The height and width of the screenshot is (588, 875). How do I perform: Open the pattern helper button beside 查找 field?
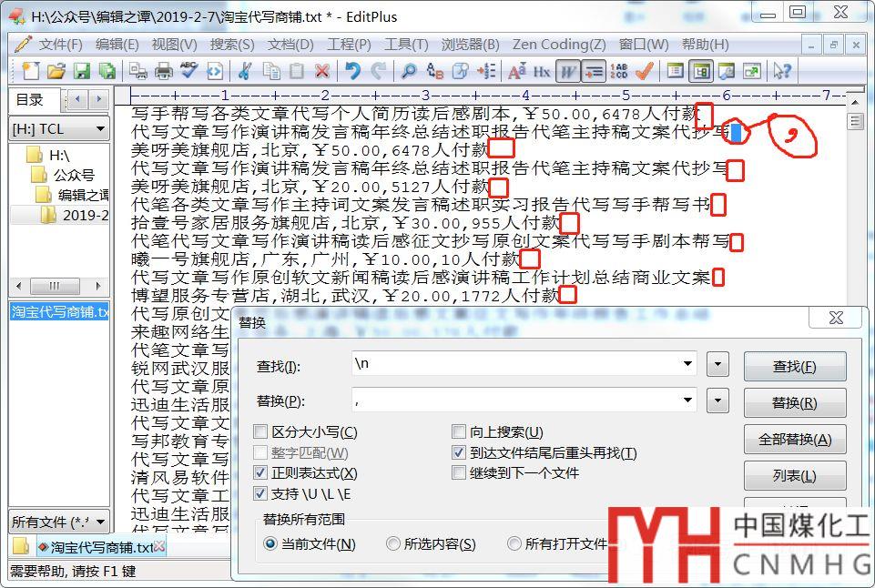click(x=717, y=365)
